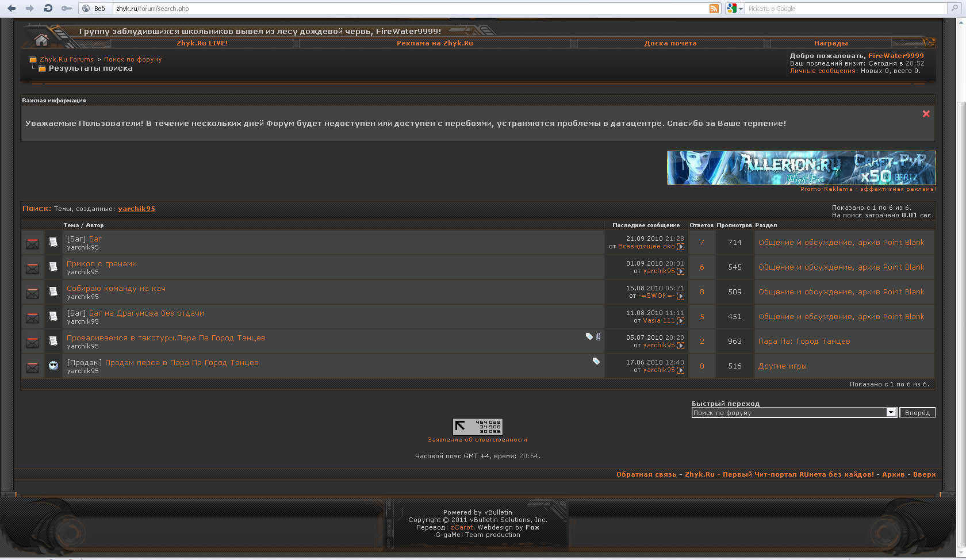Screen dimensions: 966x560
Task: Click the tag icon on Продам перса thread
Action: point(596,361)
